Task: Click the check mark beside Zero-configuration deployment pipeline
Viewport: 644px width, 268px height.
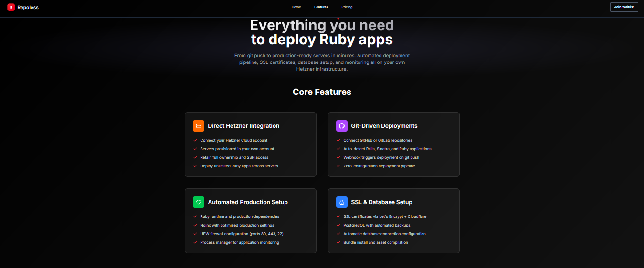Action: [338, 166]
